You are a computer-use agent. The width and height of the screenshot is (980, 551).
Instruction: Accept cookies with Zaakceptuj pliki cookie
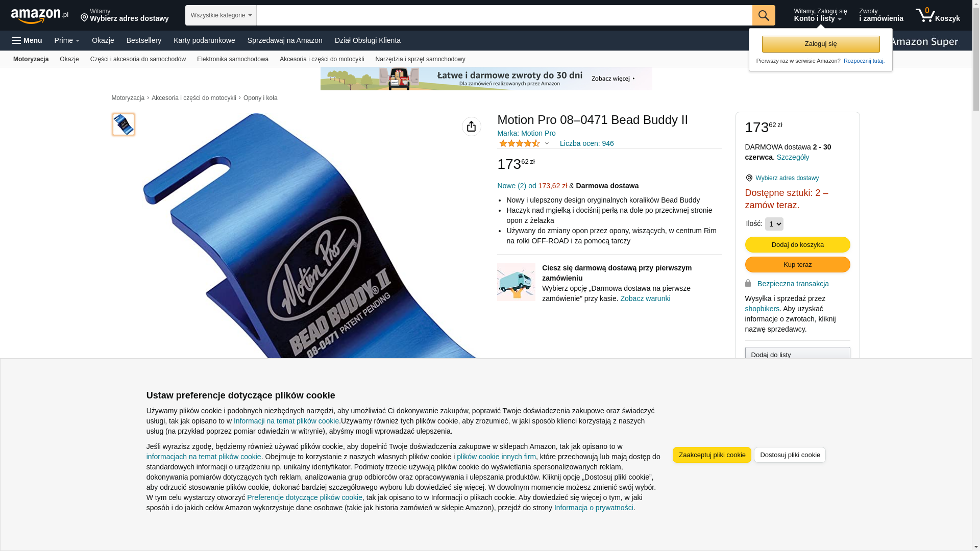pos(712,455)
